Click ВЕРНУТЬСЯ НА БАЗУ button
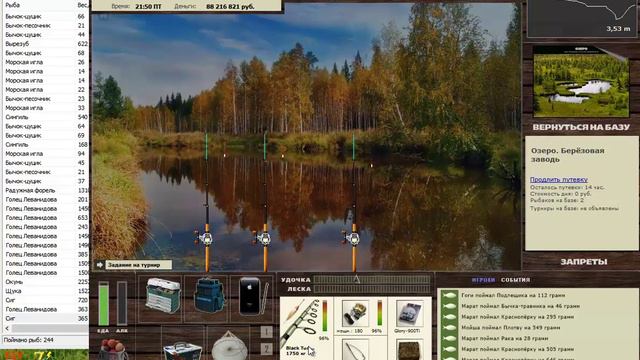Image resolution: width=640 pixels, height=360 pixels. pyautogui.click(x=581, y=127)
